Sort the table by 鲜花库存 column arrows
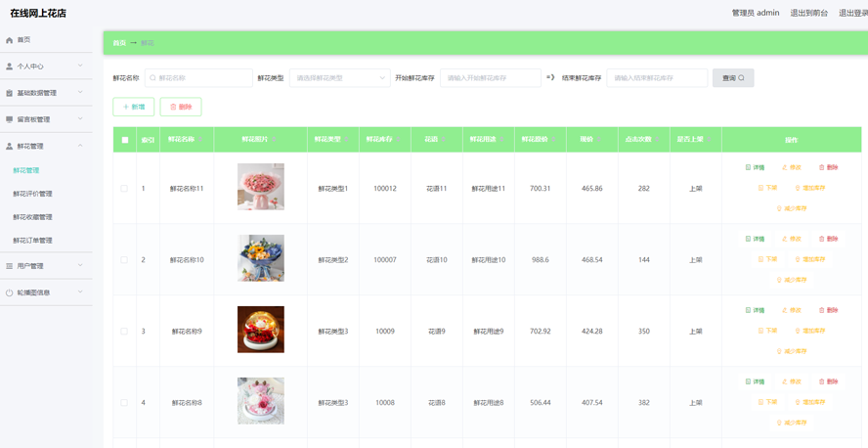 [399, 140]
